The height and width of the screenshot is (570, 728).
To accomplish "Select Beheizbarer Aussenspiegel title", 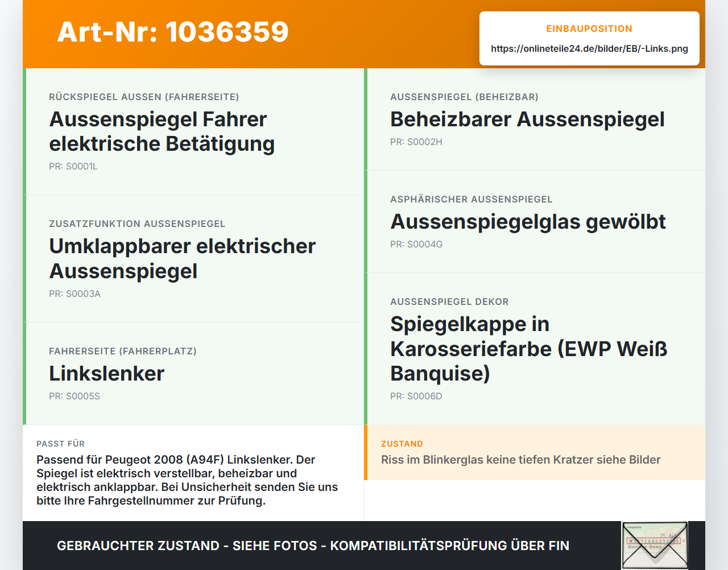I will click(527, 119).
